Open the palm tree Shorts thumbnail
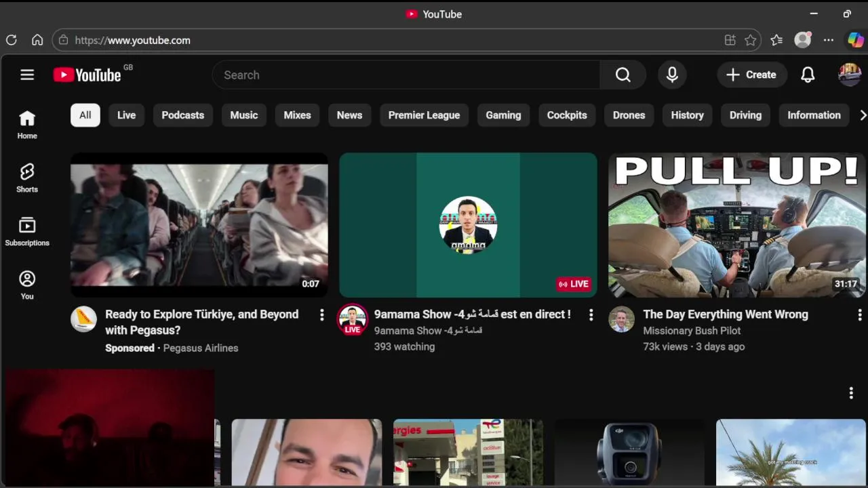Image resolution: width=868 pixels, height=488 pixels. click(x=791, y=452)
